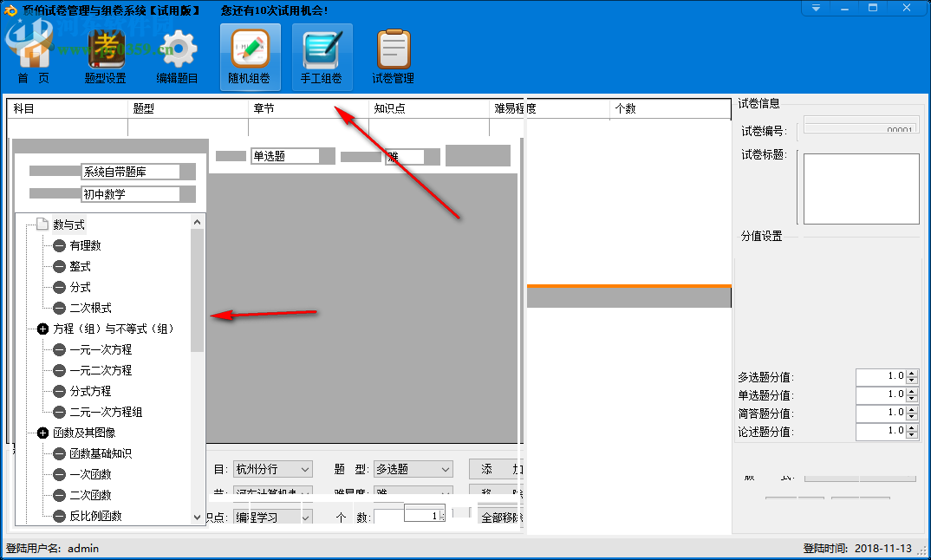Image resolution: width=931 pixels, height=560 pixels.
Task: Click the minus icon beside 整式
Action: tap(59, 266)
